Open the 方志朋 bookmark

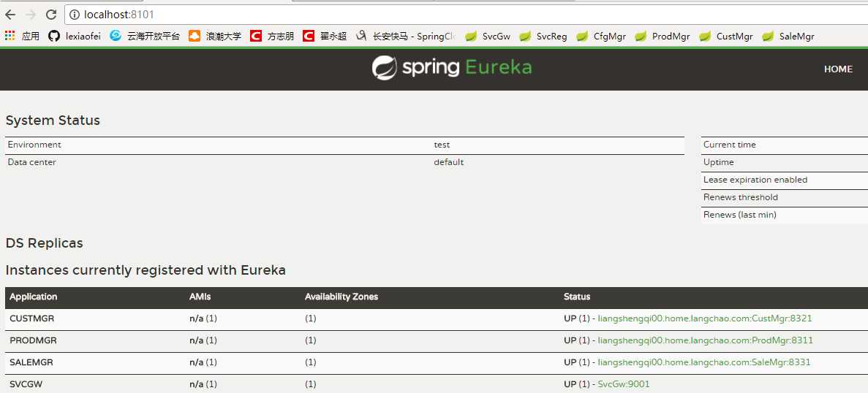(x=272, y=37)
